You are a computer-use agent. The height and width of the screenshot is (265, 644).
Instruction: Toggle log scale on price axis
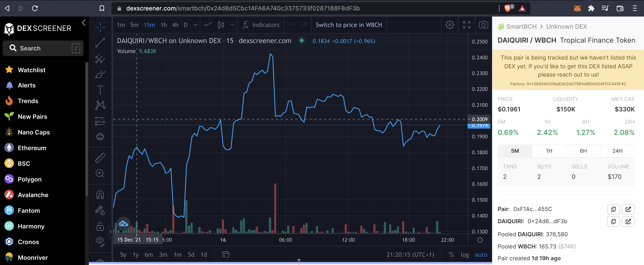[465, 255]
